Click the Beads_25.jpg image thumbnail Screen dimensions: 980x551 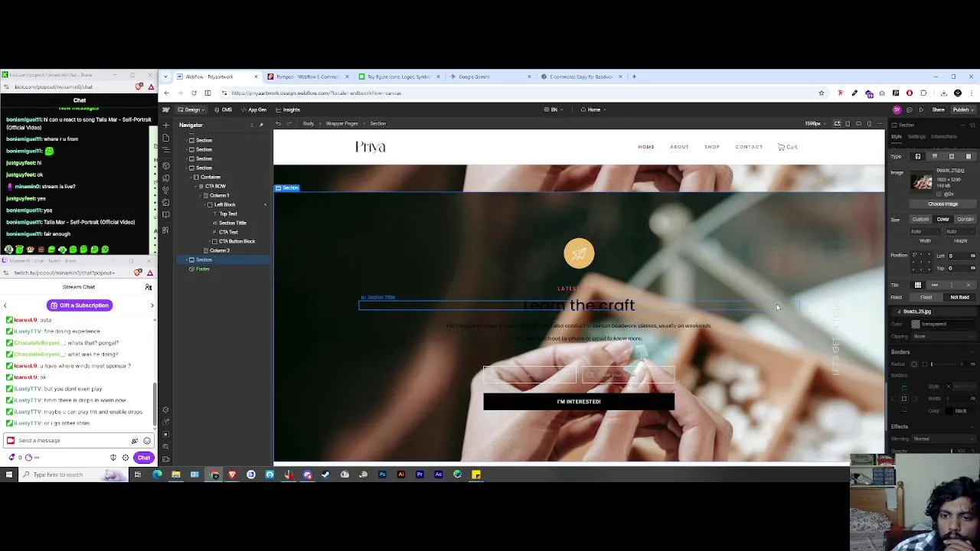coord(923,182)
